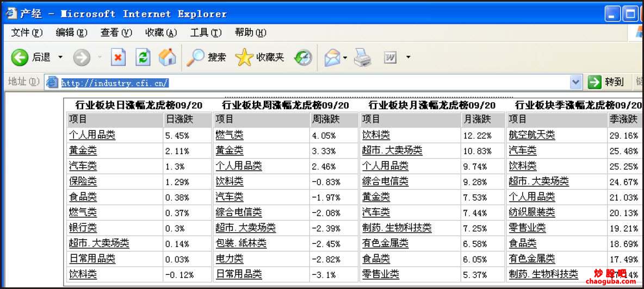Open 燃气类 link in the weekly ranking

[229, 135]
